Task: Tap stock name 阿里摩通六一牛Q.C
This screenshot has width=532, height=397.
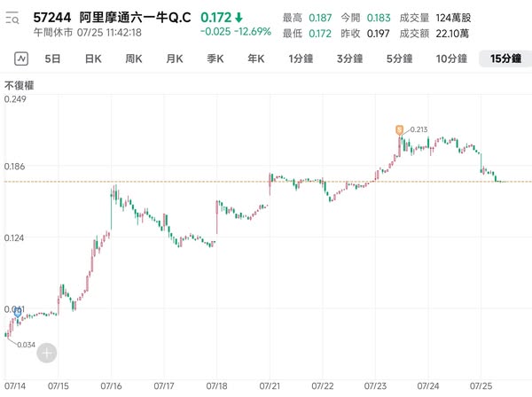Action: coord(134,17)
